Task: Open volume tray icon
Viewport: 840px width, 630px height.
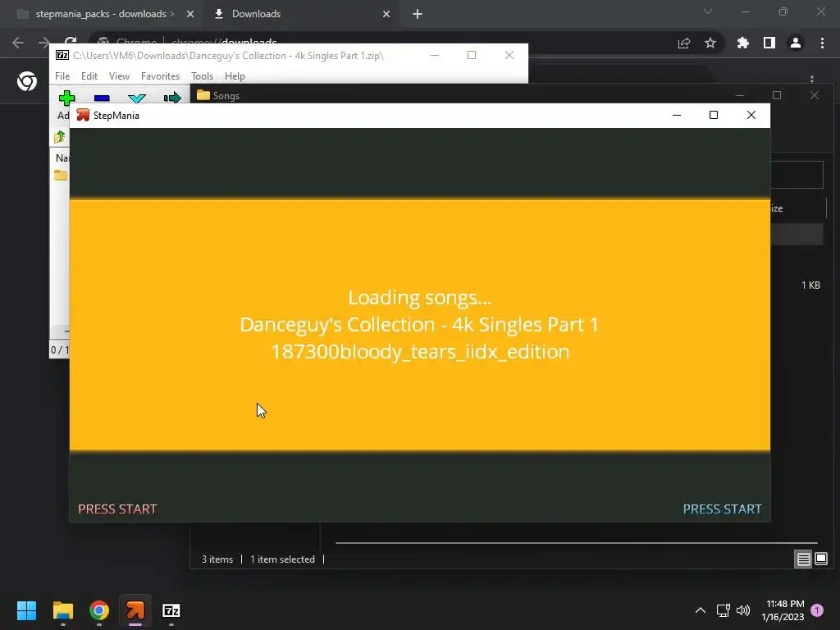Action: (x=743, y=610)
